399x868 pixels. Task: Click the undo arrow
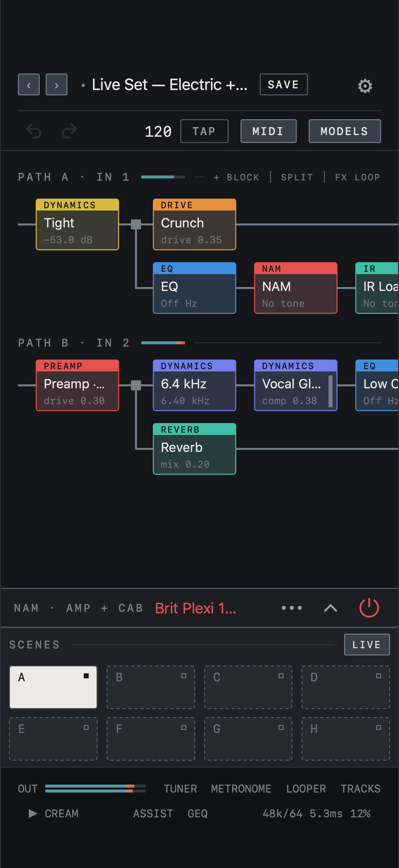coord(34,131)
